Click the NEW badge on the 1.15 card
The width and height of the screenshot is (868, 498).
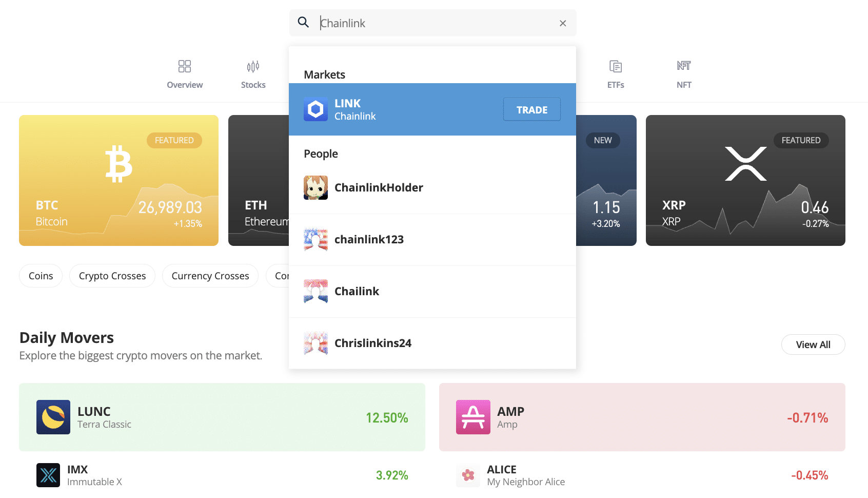603,140
